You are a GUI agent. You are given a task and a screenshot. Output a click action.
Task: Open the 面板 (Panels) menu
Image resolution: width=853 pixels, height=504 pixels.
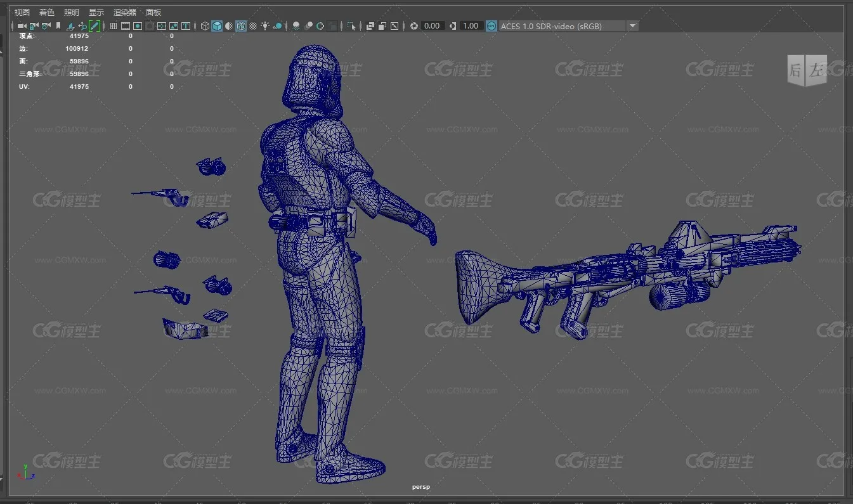point(153,12)
